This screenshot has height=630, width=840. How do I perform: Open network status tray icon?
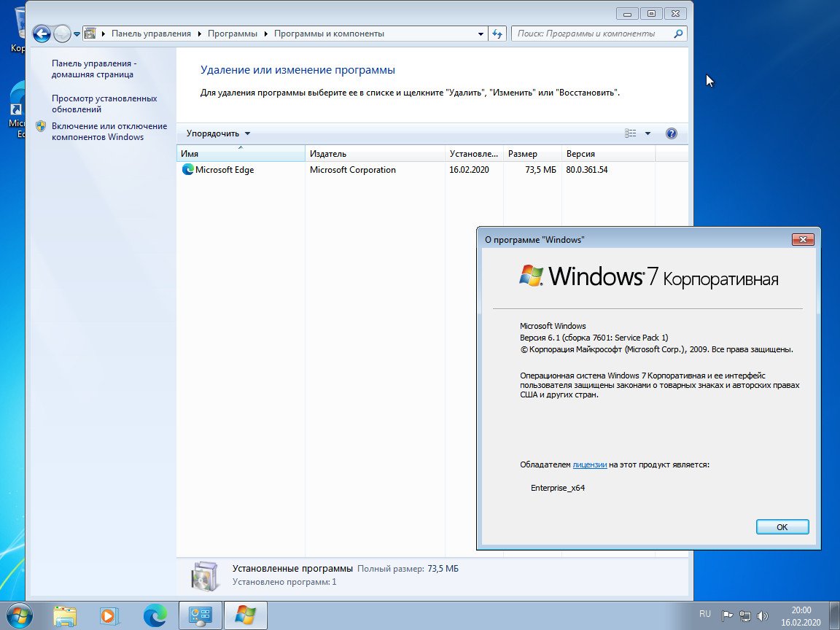click(x=744, y=616)
